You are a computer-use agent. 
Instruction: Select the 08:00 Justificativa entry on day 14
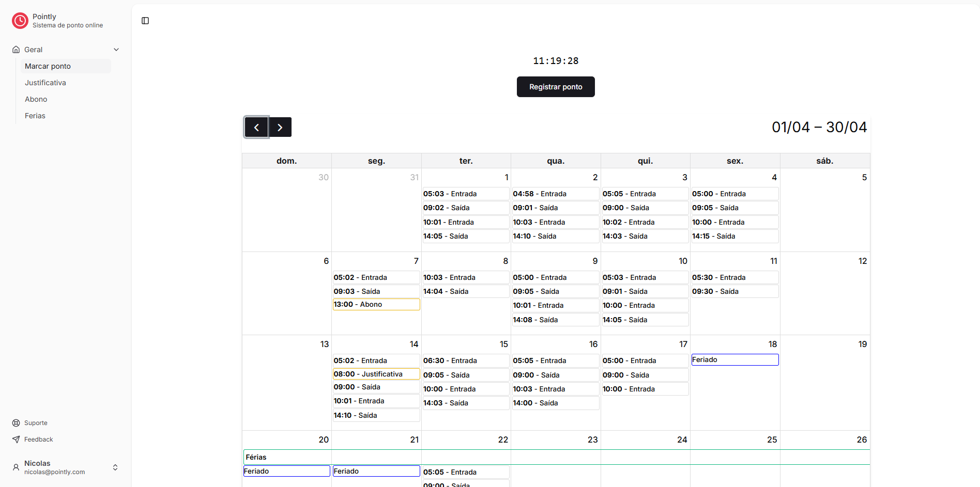coord(376,374)
